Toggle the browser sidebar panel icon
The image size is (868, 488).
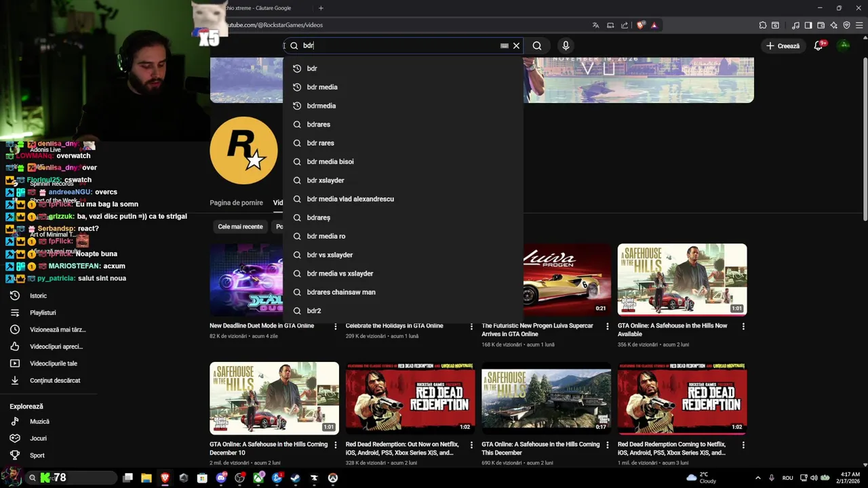[x=808, y=25]
